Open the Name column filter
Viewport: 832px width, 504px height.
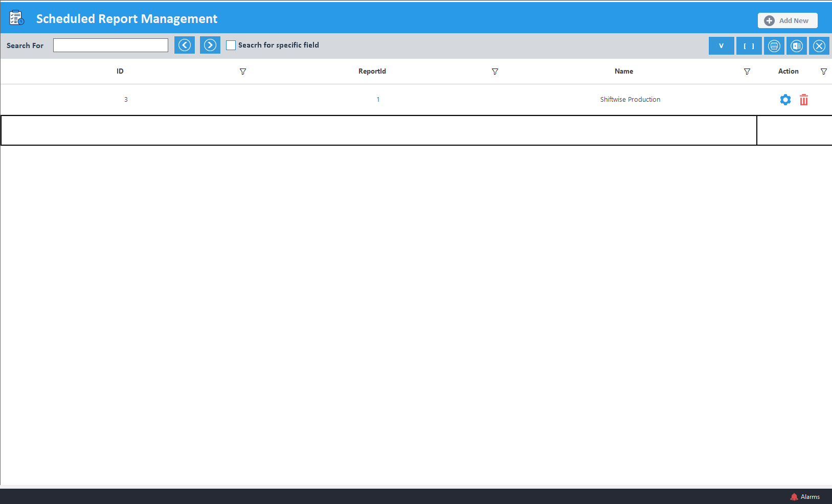click(x=747, y=72)
